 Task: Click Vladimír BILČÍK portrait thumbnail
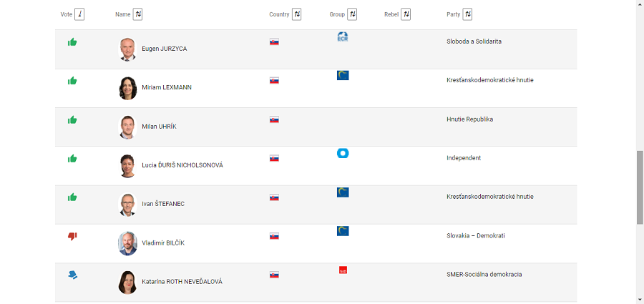[127, 243]
